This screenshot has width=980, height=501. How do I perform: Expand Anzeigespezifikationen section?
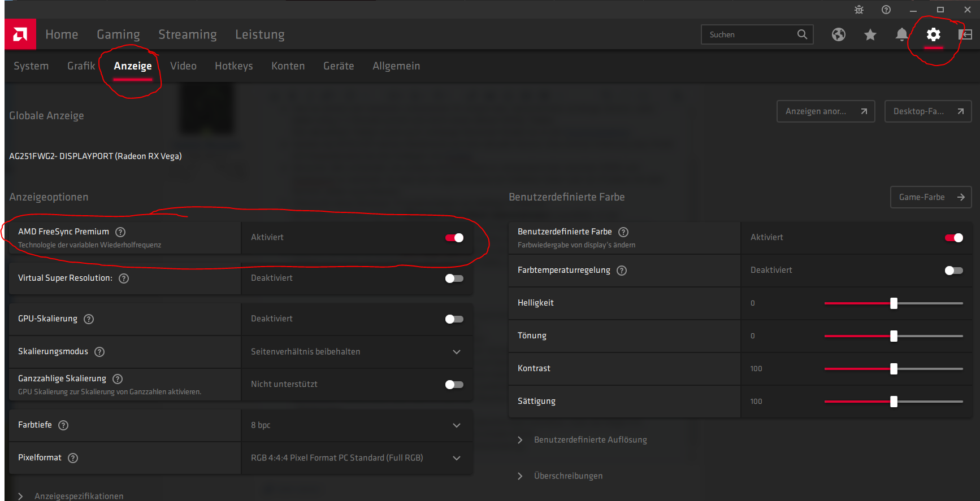point(71,496)
